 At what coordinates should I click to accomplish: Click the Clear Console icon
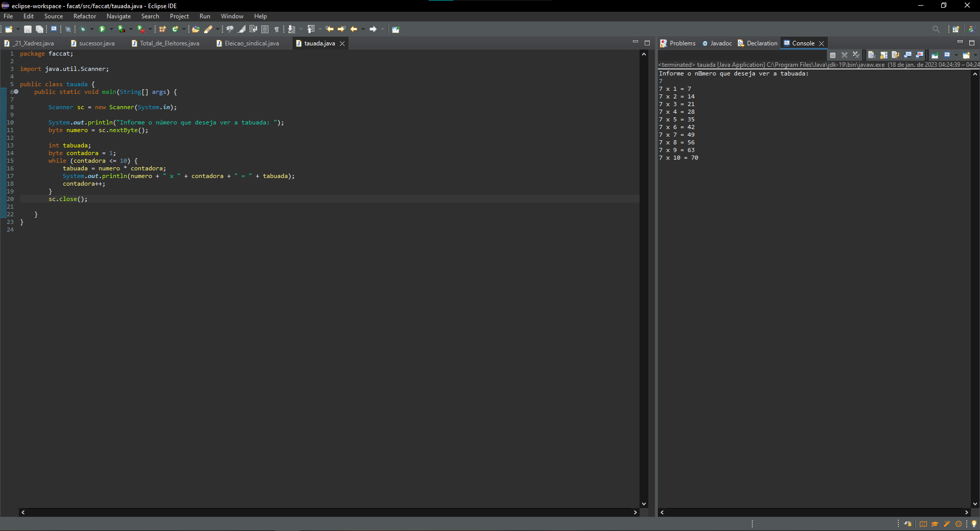click(871, 55)
